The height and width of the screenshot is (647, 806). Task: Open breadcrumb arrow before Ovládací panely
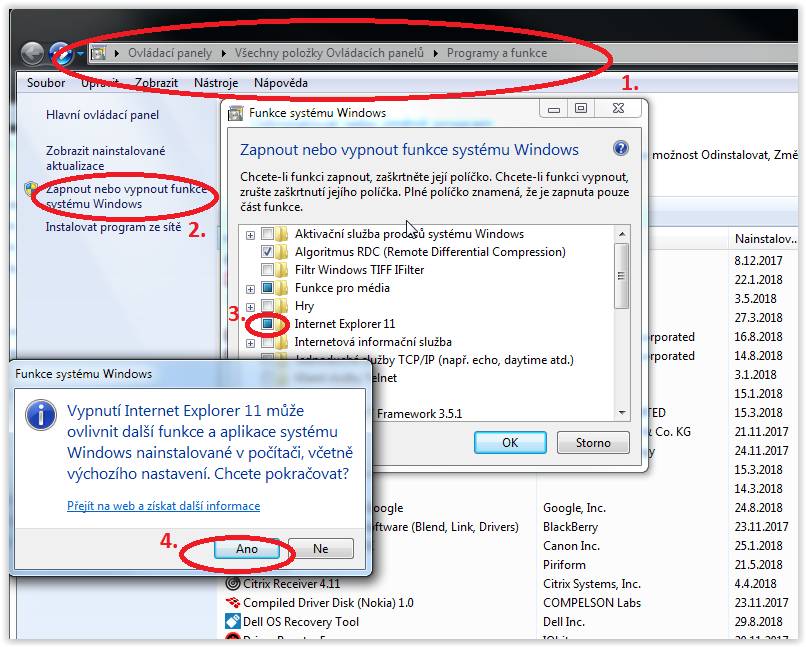coord(117,53)
